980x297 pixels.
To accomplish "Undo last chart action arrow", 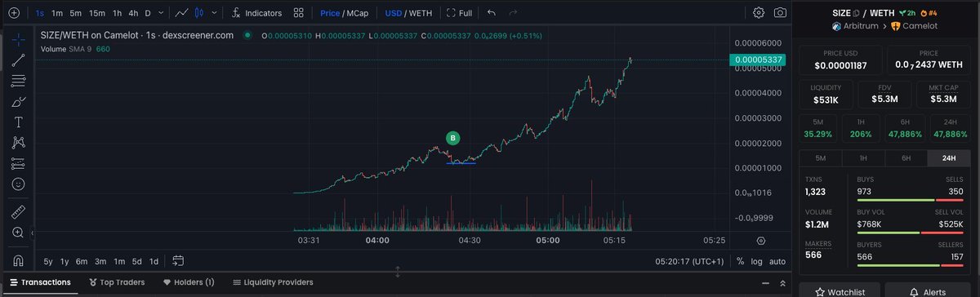I will (491, 13).
